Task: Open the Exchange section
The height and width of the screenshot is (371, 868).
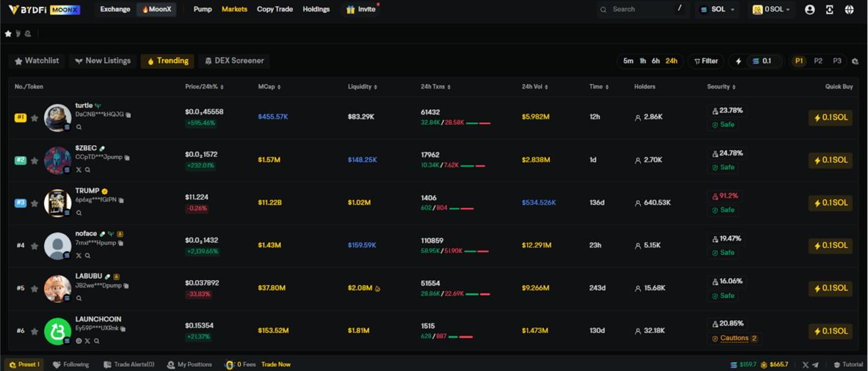Action: (115, 9)
